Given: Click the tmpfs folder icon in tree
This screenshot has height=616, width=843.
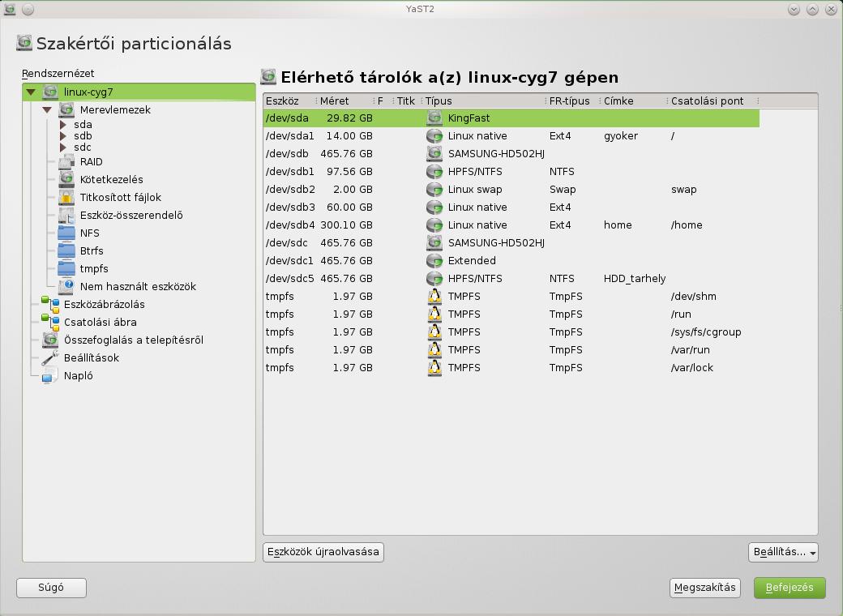Looking at the screenshot, I should (x=66, y=268).
